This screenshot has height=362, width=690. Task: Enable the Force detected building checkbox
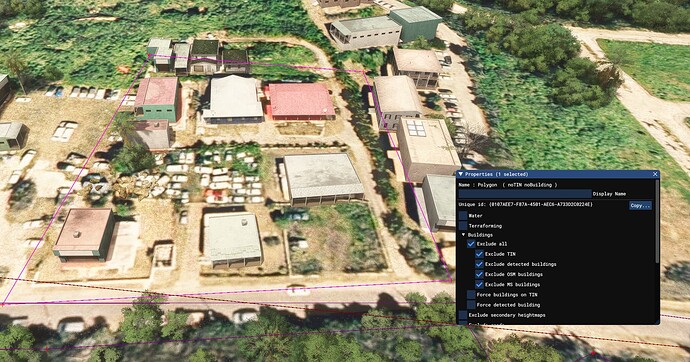(471, 305)
